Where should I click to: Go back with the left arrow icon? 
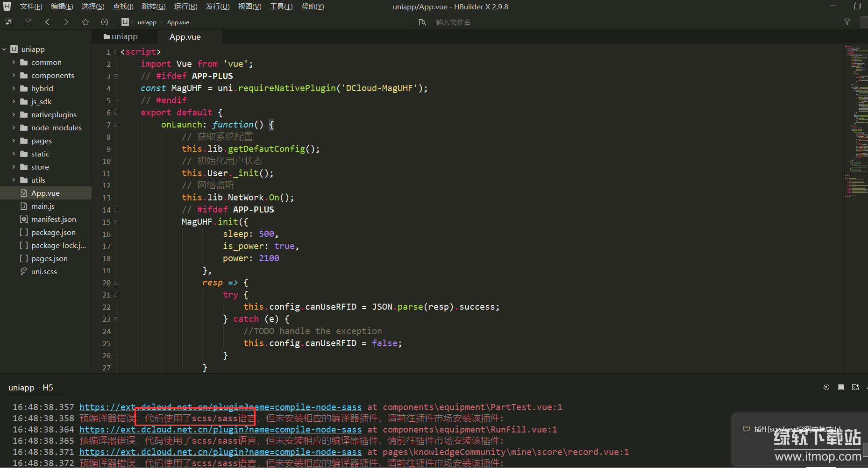click(x=47, y=22)
